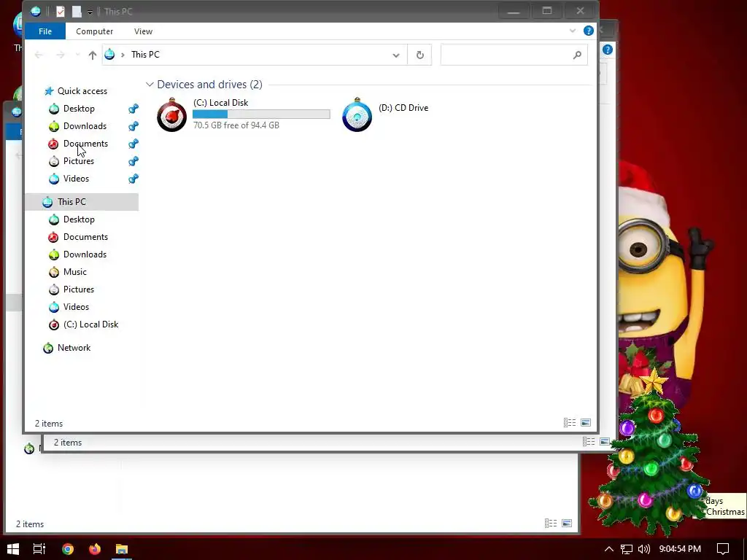Open Desktop under This PC
The height and width of the screenshot is (560, 747).
(79, 219)
